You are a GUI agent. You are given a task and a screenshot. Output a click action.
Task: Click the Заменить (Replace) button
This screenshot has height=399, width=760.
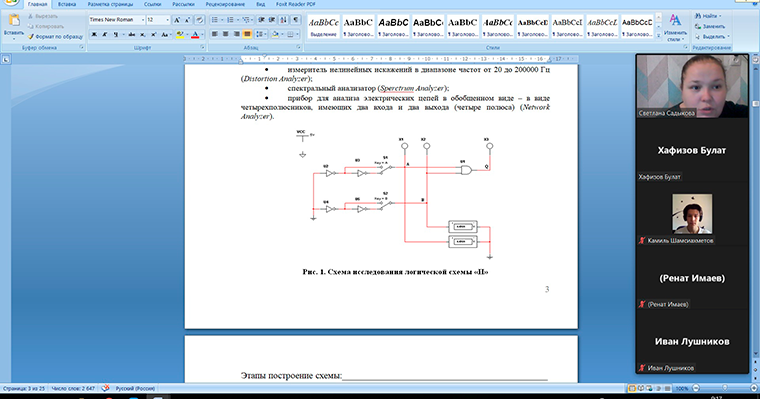(710, 26)
